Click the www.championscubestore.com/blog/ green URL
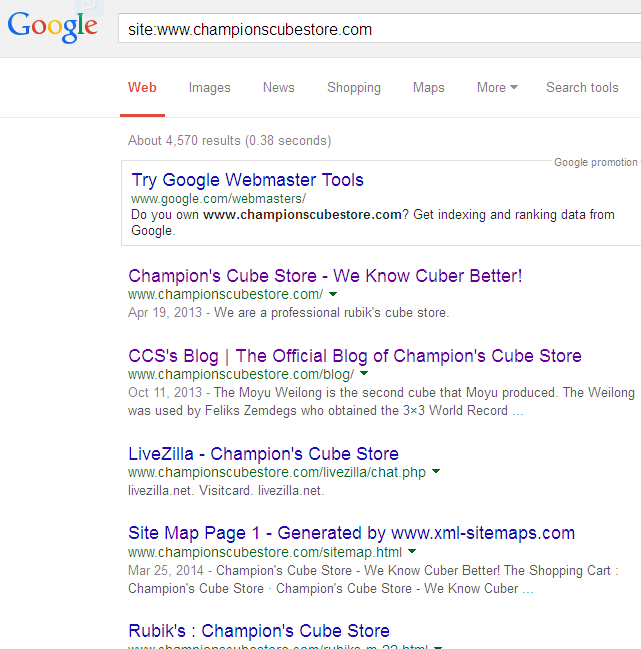The width and height of the screenshot is (641, 649). (x=241, y=374)
